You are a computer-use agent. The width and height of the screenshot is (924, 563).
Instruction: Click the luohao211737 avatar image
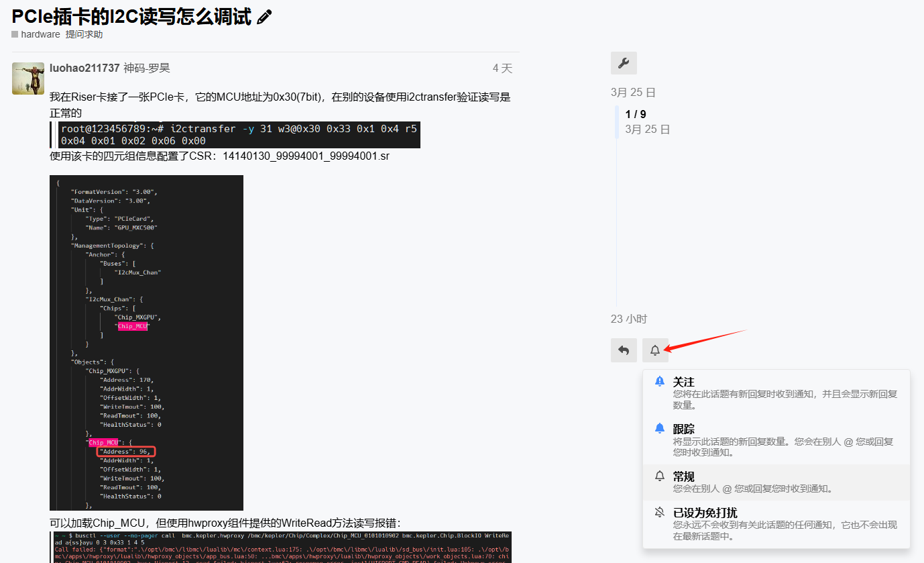(28, 79)
